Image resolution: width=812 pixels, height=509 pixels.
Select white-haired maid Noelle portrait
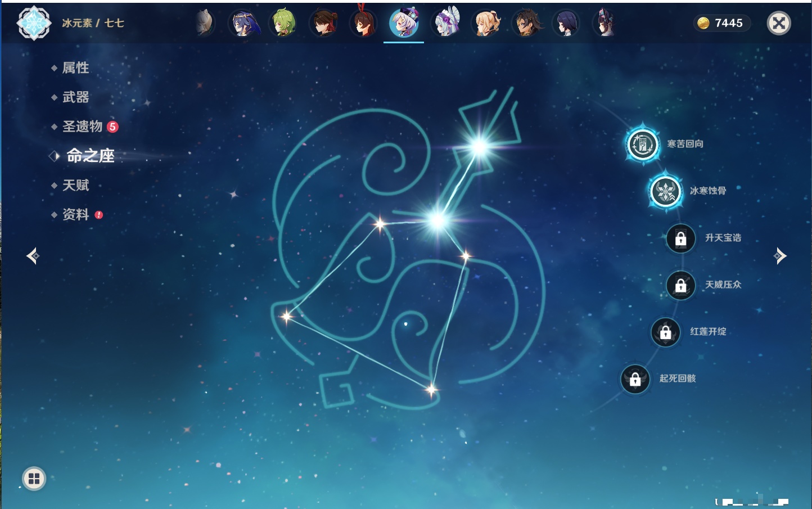tap(446, 23)
